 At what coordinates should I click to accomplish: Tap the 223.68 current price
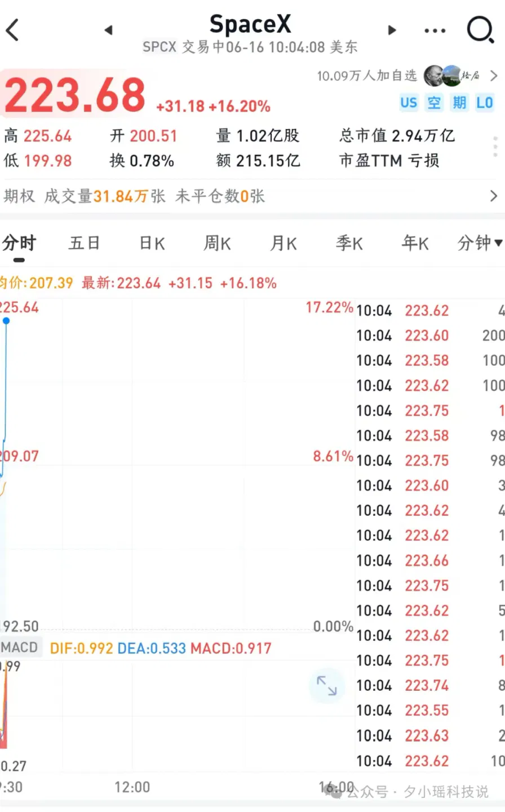74,94
